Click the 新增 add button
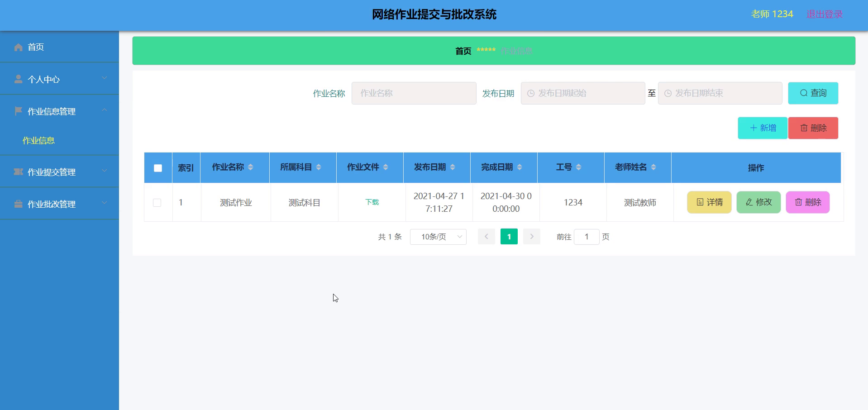This screenshot has width=868, height=410. 763,128
